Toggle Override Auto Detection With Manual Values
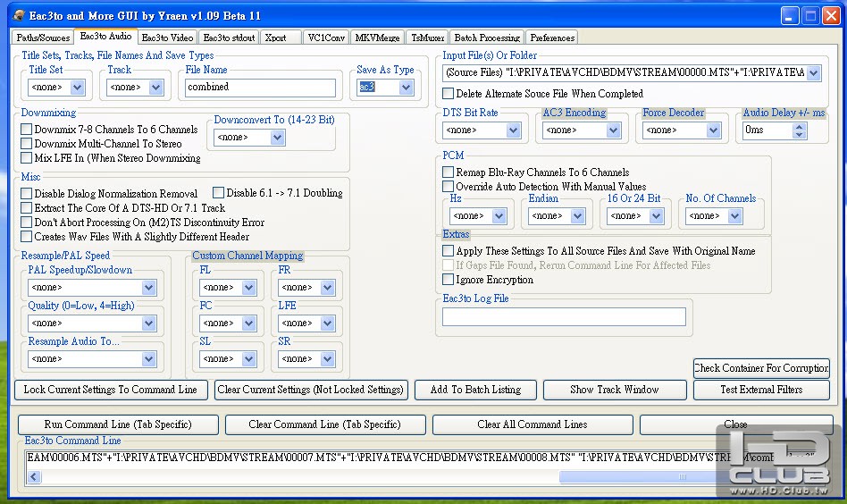847x504 pixels. click(448, 187)
